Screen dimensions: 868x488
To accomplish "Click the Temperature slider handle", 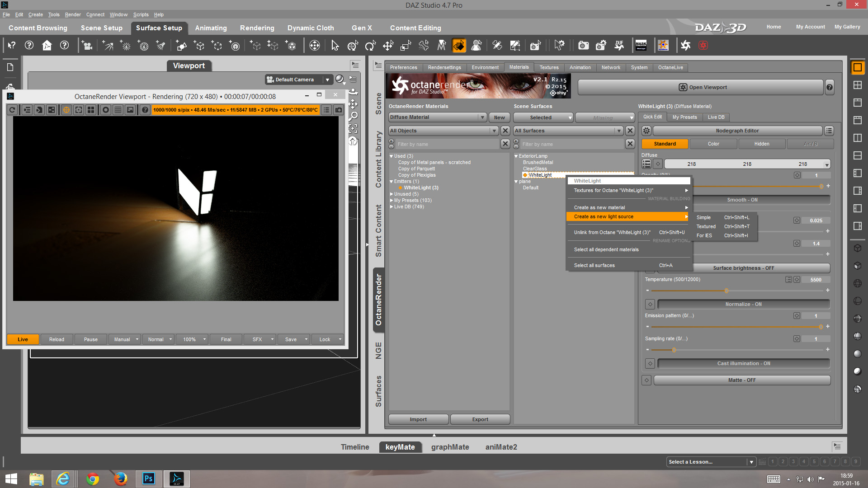I will (x=726, y=291).
